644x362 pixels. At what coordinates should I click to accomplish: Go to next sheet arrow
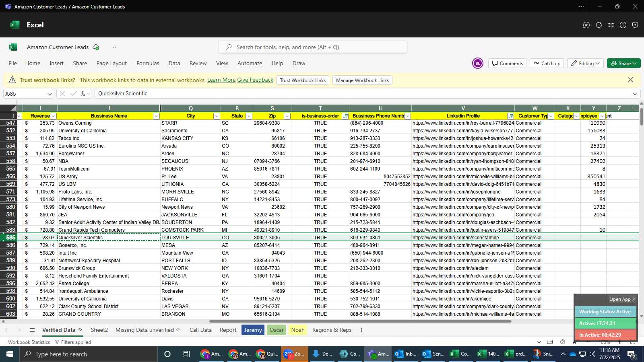(x=19, y=330)
